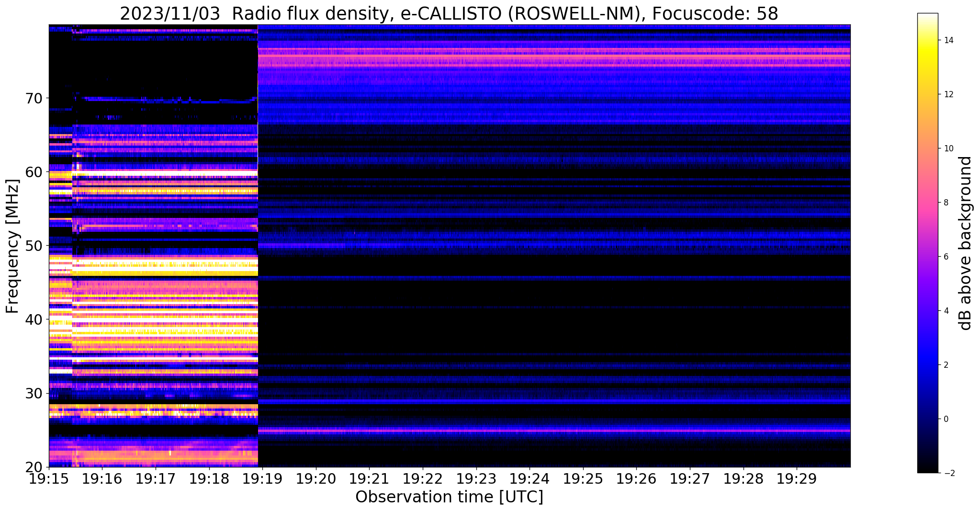Click the 30 MHz frequency tick label
Screen dimensions: 980x511
[34, 393]
